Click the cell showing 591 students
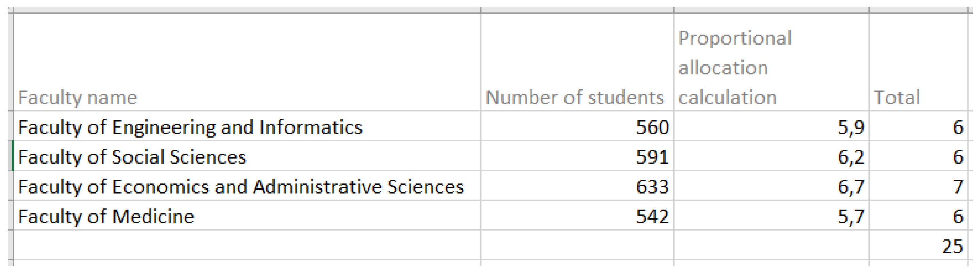Image resolution: width=980 pixels, height=272 pixels. (x=577, y=156)
